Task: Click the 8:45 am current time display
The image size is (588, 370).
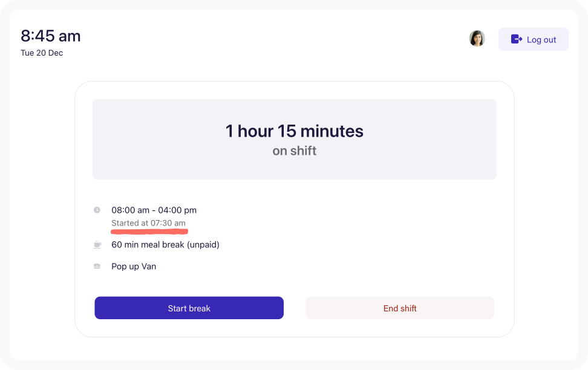Action: [x=51, y=36]
